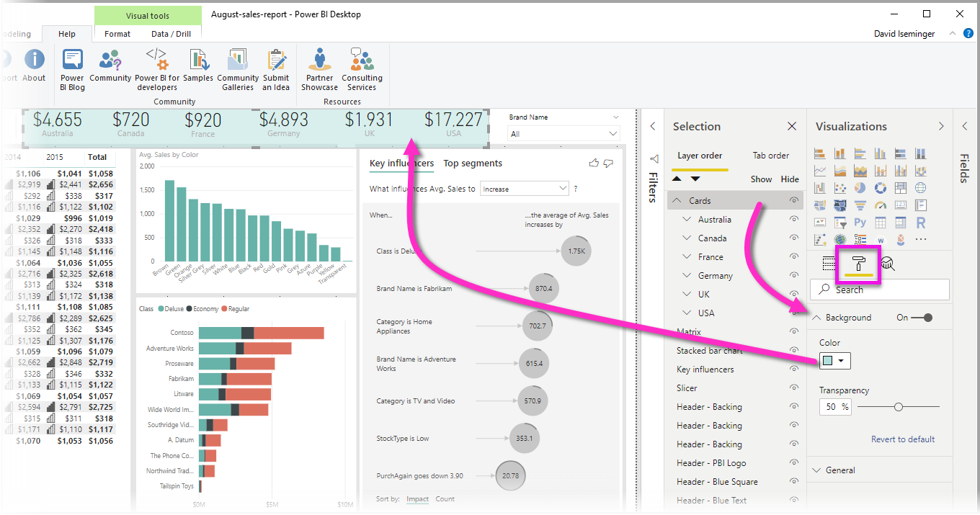This screenshot has height=515, width=980.
Task: Open Power BI for developers
Action: coord(156,69)
